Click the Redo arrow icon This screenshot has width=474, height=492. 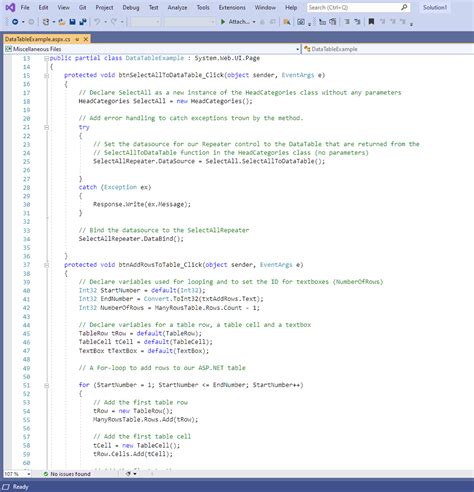(114, 22)
